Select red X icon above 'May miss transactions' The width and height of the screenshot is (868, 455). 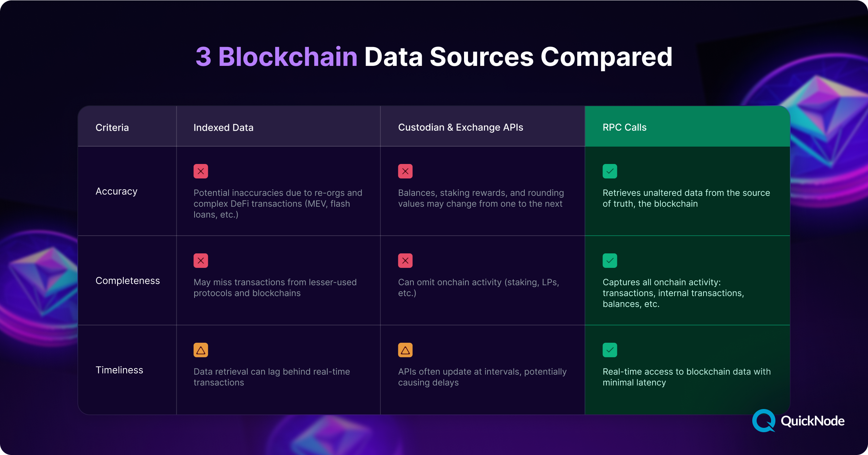[x=201, y=261]
